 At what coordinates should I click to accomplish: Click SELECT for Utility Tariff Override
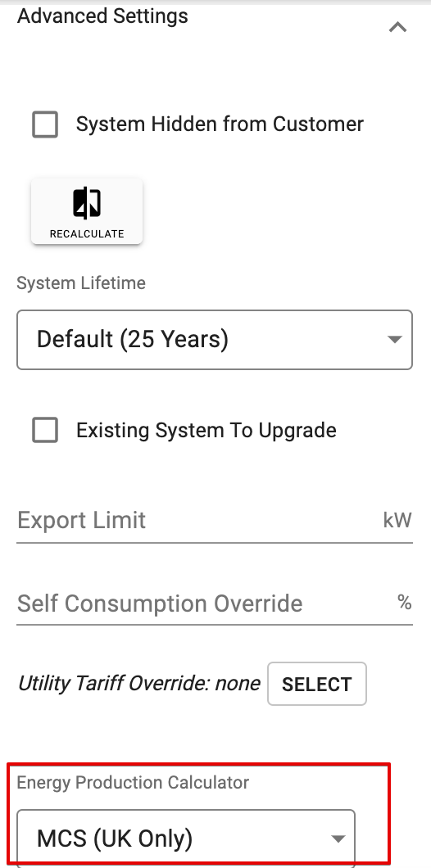[x=317, y=684]
